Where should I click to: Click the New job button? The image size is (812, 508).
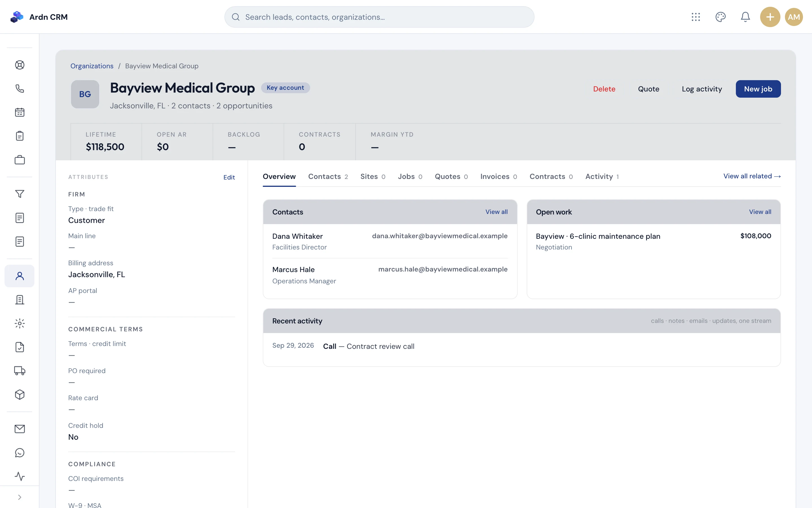[758, 89]
